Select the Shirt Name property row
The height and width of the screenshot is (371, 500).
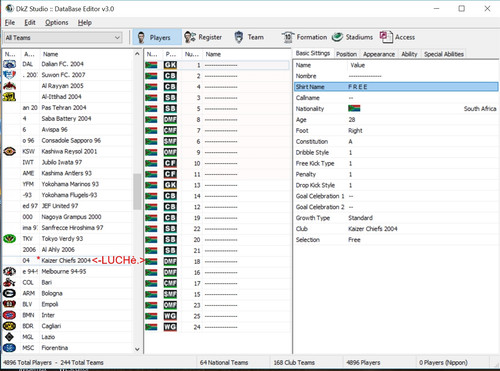(396, 87)
